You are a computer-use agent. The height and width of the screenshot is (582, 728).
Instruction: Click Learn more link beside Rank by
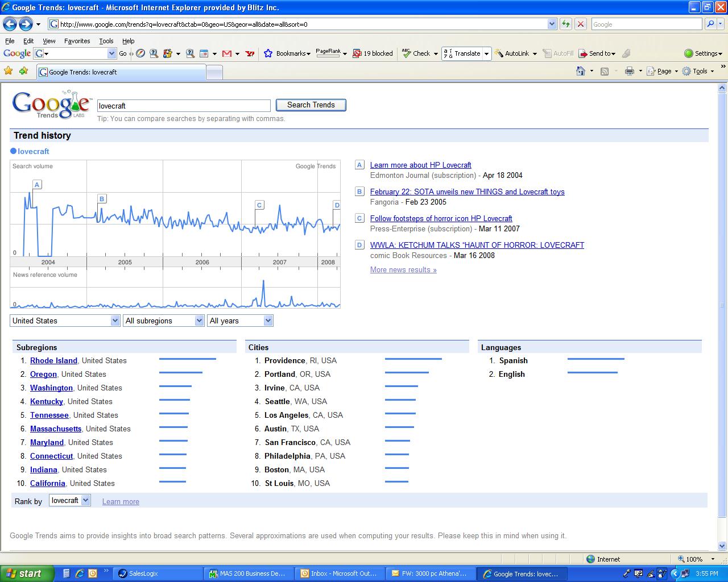pos(121,501)
